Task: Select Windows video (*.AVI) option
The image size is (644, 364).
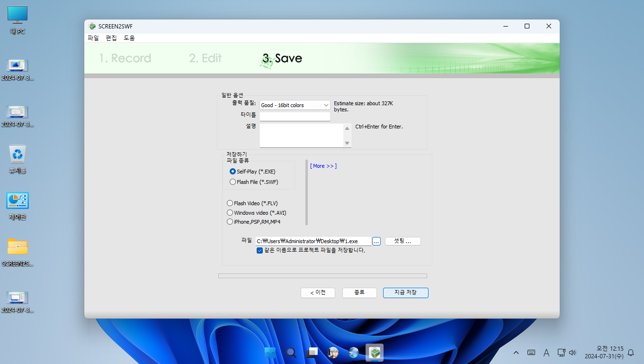Action: (257, 213)
